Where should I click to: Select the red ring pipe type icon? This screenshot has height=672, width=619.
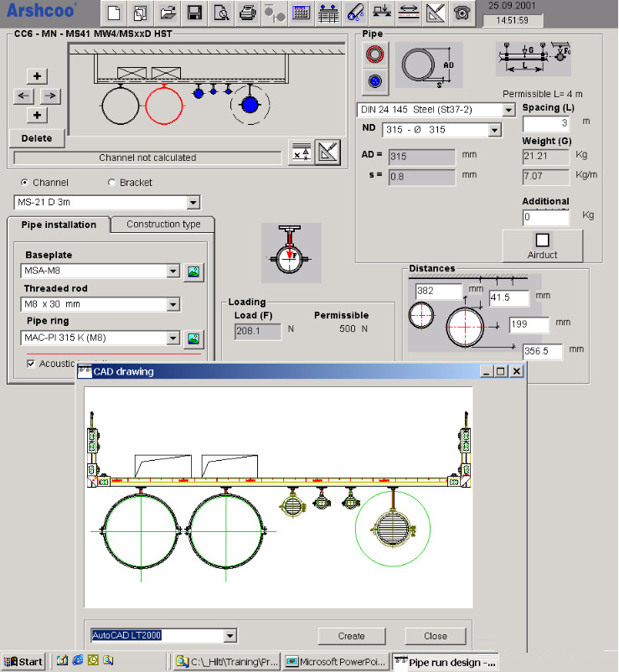coord(374,54)
